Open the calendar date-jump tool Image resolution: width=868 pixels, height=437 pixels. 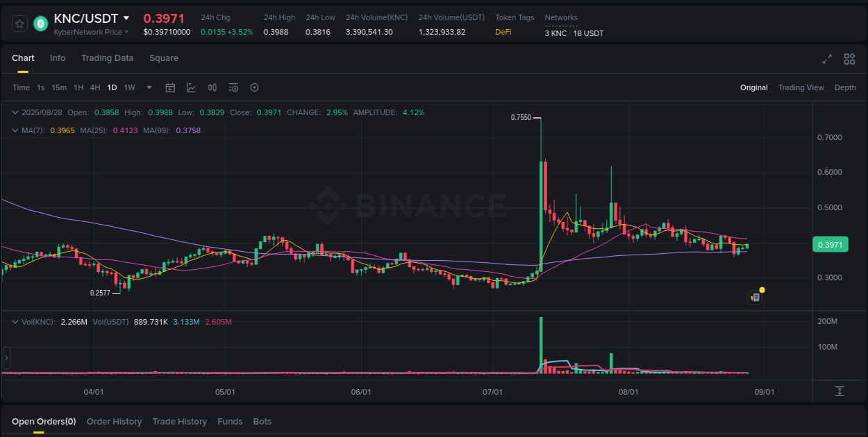tap(170, 87)
